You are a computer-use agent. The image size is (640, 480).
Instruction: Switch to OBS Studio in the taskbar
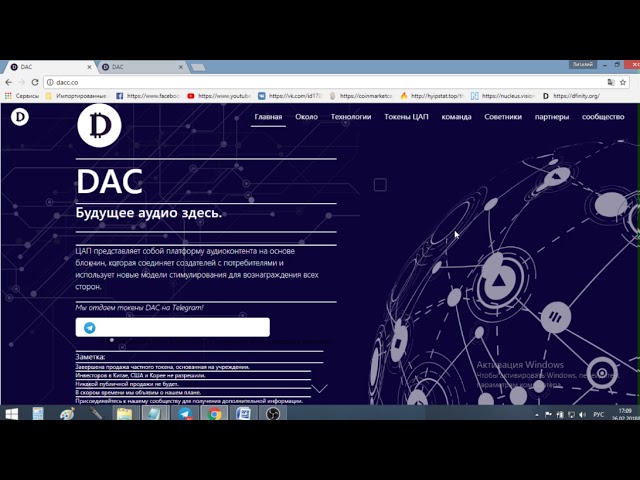[x=273, y=414]
